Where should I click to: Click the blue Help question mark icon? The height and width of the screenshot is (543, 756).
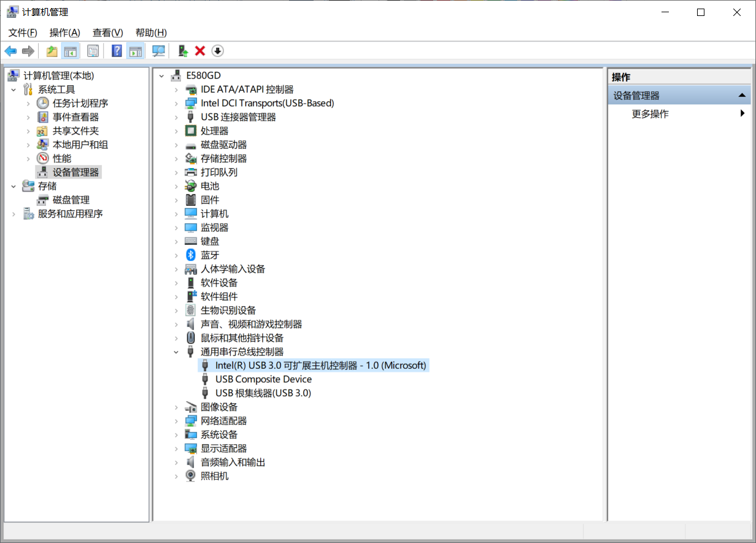pos(117,51)
